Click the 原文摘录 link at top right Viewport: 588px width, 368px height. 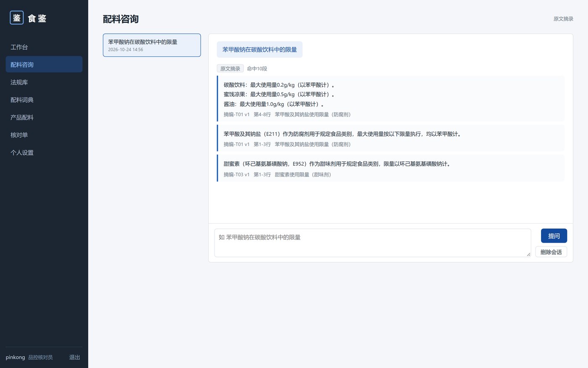point(563,19)
